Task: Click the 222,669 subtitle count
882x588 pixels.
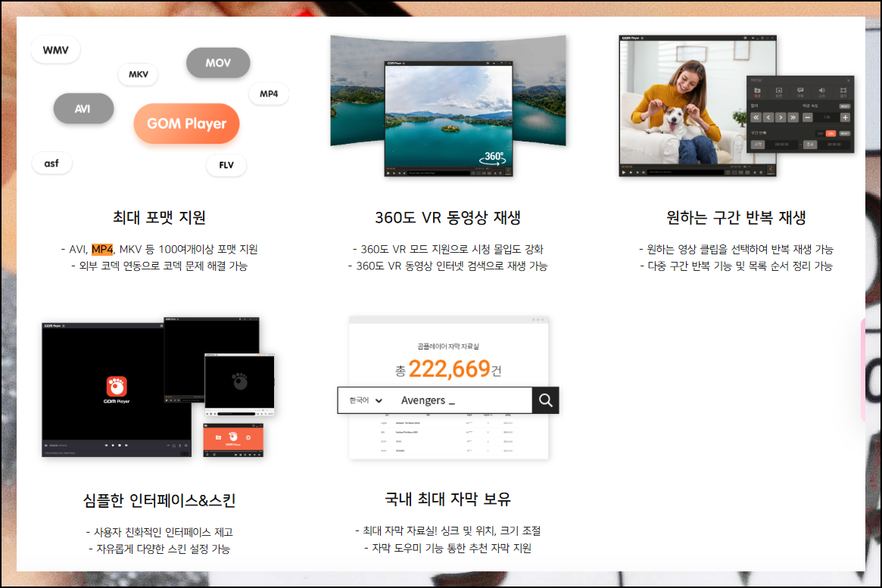Action: 449,369
